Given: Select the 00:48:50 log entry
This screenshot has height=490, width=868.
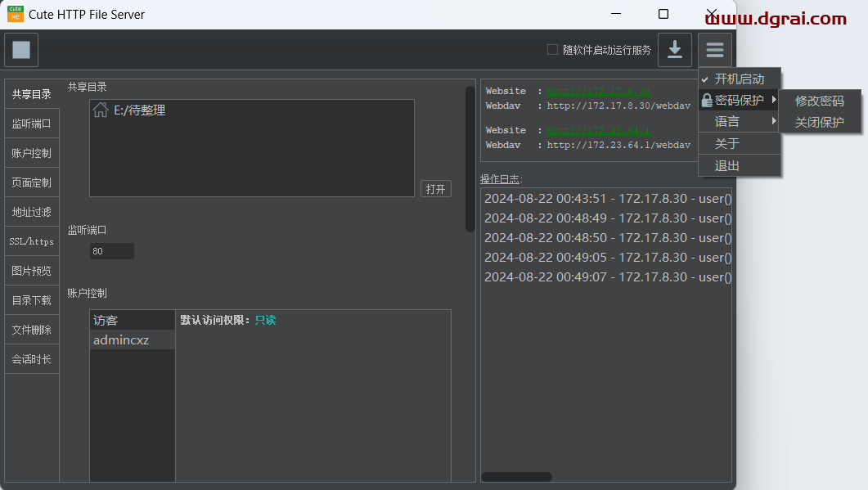Looking at the screenshot, I should (x=608, y=237).
